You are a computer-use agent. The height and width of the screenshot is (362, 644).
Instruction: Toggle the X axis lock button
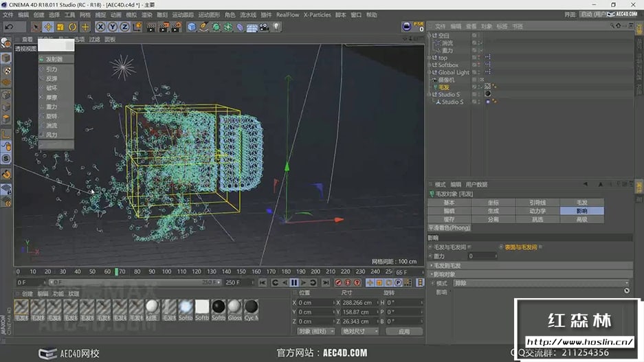point(100,27)
